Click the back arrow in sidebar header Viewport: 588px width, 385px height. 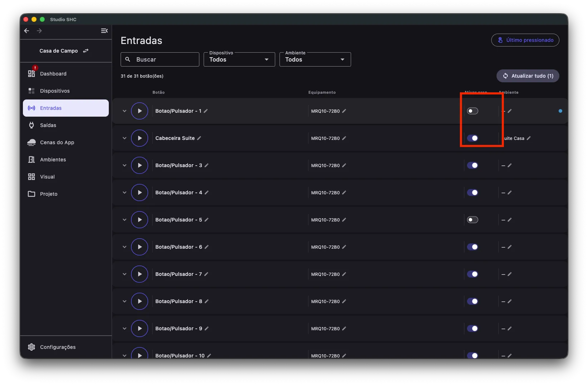pyautogui.click(x=26, y=31)
